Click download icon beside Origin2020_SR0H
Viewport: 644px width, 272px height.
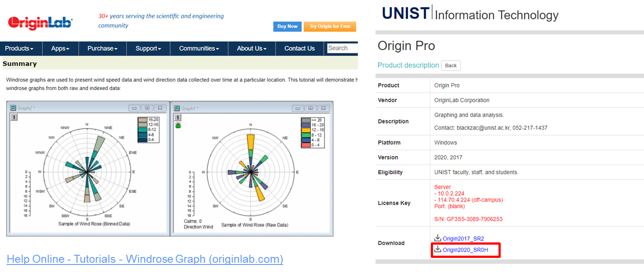[437, 249]
